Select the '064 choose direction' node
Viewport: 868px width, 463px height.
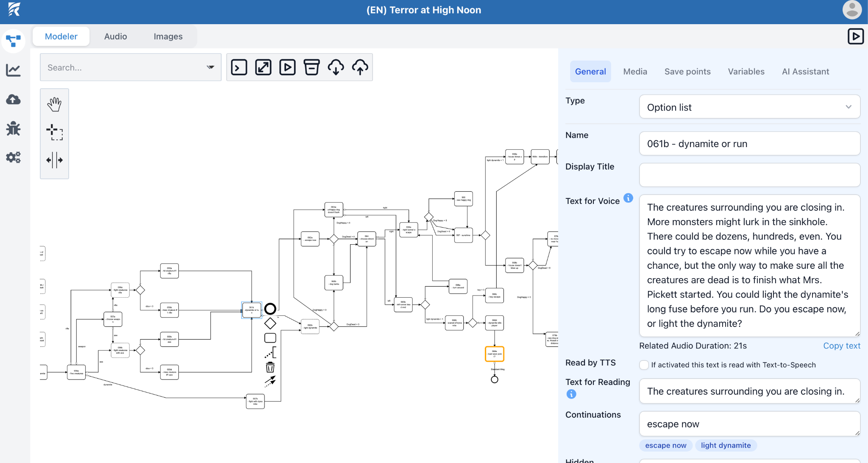pyautogui.click(x=367, y=239)
